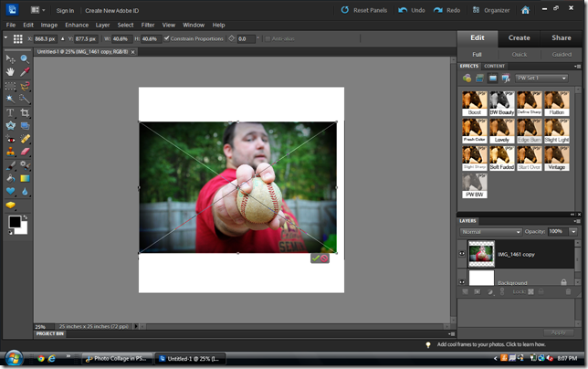Open the Organizer
Screen dimensions: 588x369
491,10
